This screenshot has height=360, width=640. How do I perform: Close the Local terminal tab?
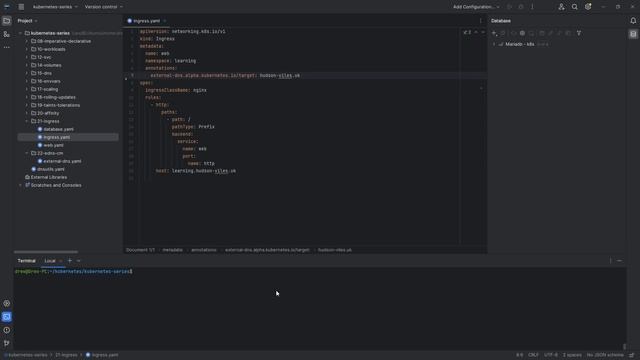point(60,261)
